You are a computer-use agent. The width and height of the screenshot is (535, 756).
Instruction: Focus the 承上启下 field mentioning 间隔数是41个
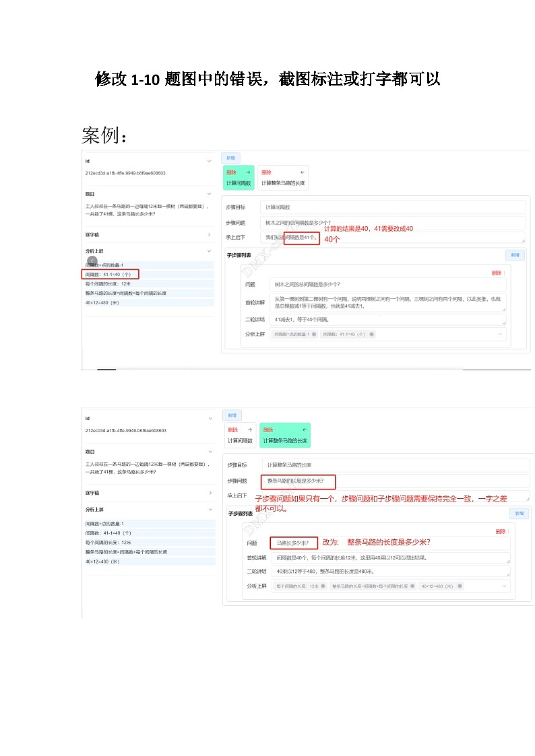point(392,237)
